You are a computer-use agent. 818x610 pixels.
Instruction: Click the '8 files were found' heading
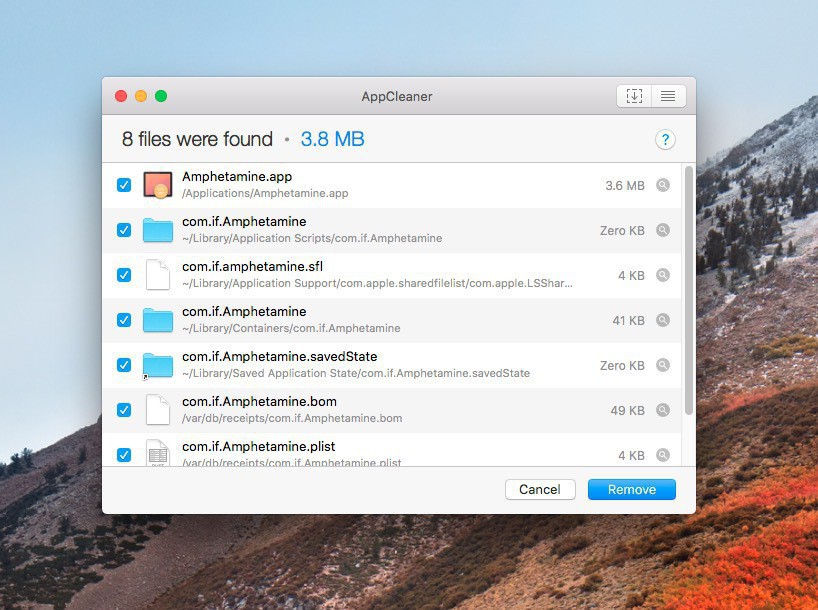(197, 139)
